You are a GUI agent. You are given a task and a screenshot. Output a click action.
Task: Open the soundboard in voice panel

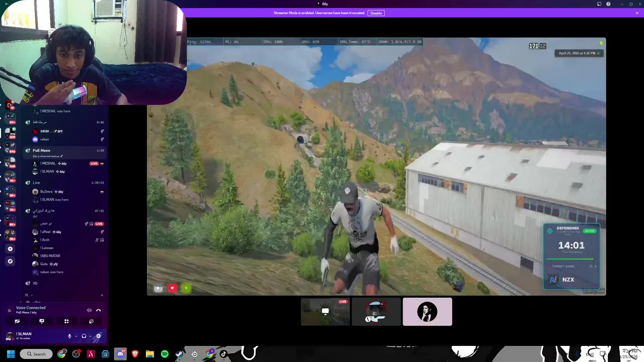click(91, 321)
